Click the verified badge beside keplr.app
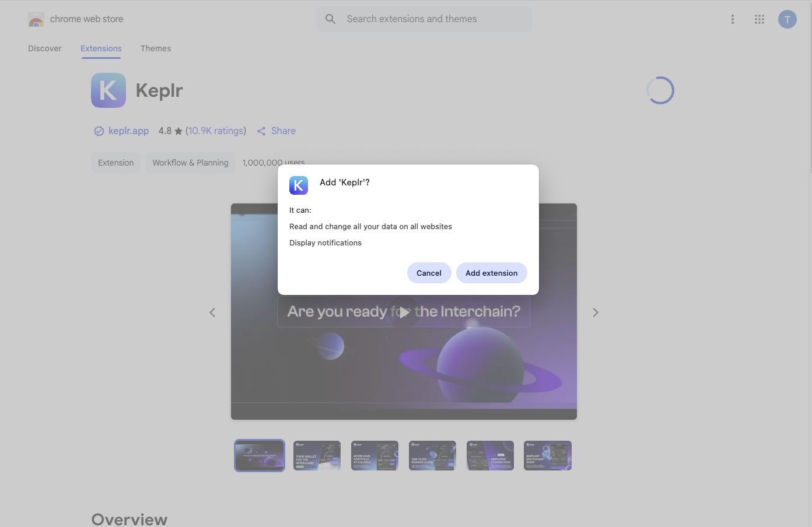812x527 pixels. tap(99, 131)
